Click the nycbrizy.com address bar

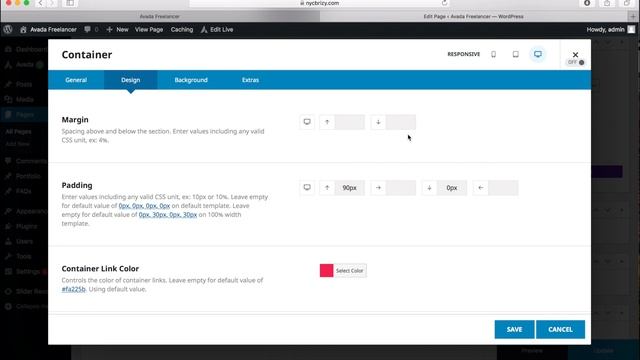(x=320, y=3)
